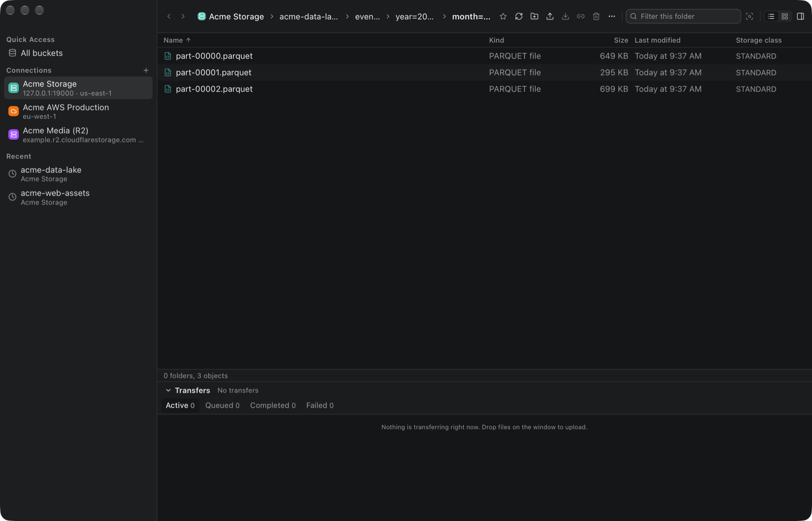
Task: Toggle the inspector side panel
Action: [x=800, y=16]
